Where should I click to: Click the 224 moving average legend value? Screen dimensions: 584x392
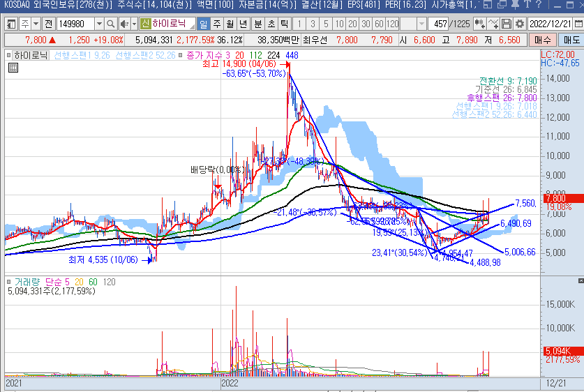(x=274, y=56)
